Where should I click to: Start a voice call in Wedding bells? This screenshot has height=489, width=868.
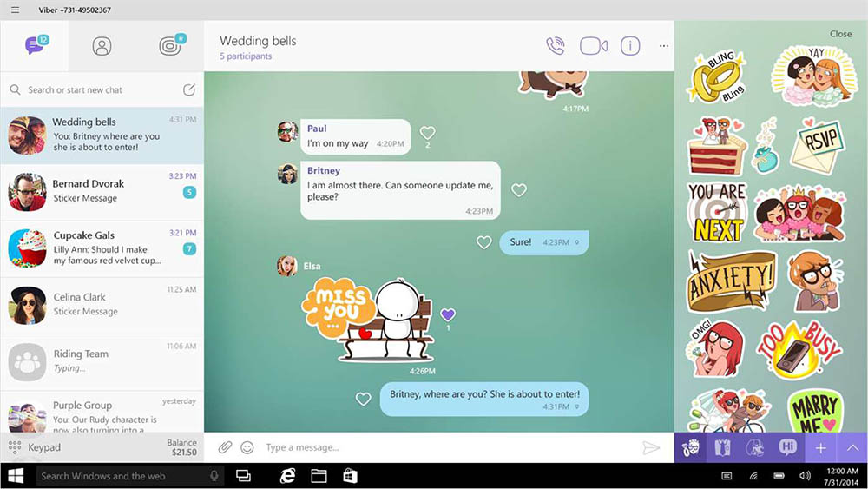tap(556, 46)
